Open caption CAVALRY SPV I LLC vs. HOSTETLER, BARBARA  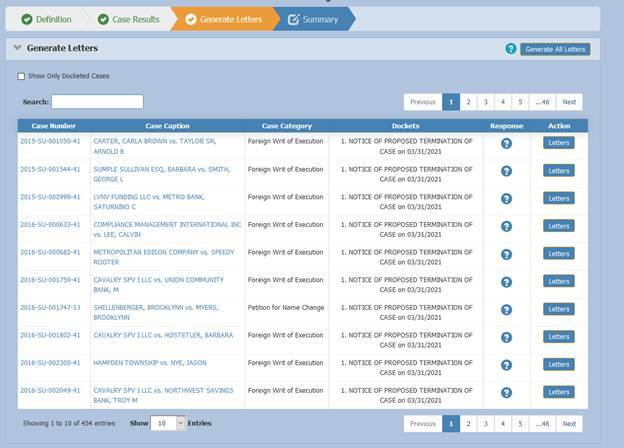click(163, 335)
